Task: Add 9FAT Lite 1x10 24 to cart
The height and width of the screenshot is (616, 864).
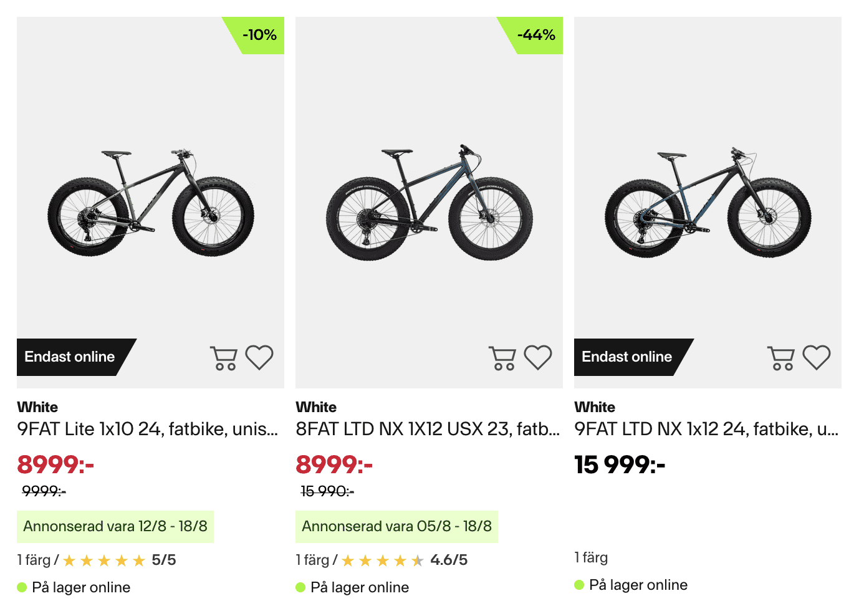Action: 224,358
